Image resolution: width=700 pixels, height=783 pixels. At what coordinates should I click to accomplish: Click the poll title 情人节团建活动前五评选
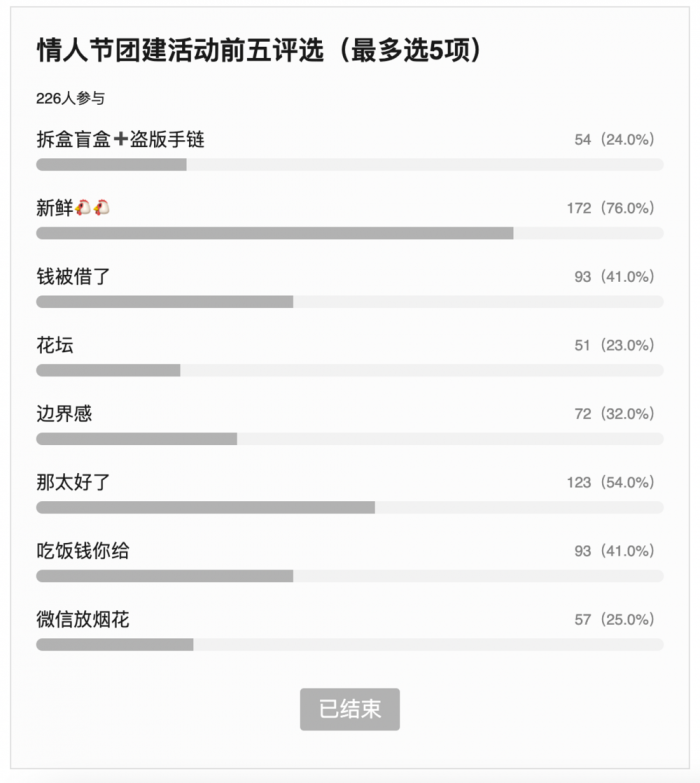click(x=180, y=50)
